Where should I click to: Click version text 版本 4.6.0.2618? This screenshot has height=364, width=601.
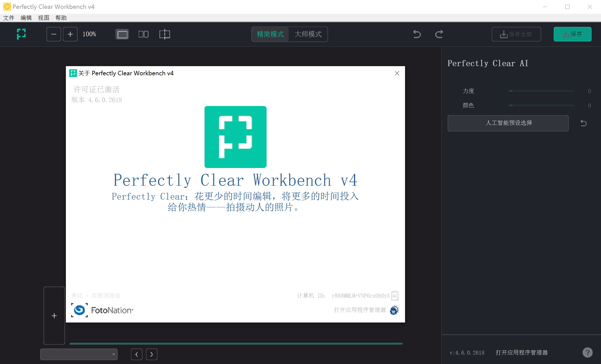[97, 100]
